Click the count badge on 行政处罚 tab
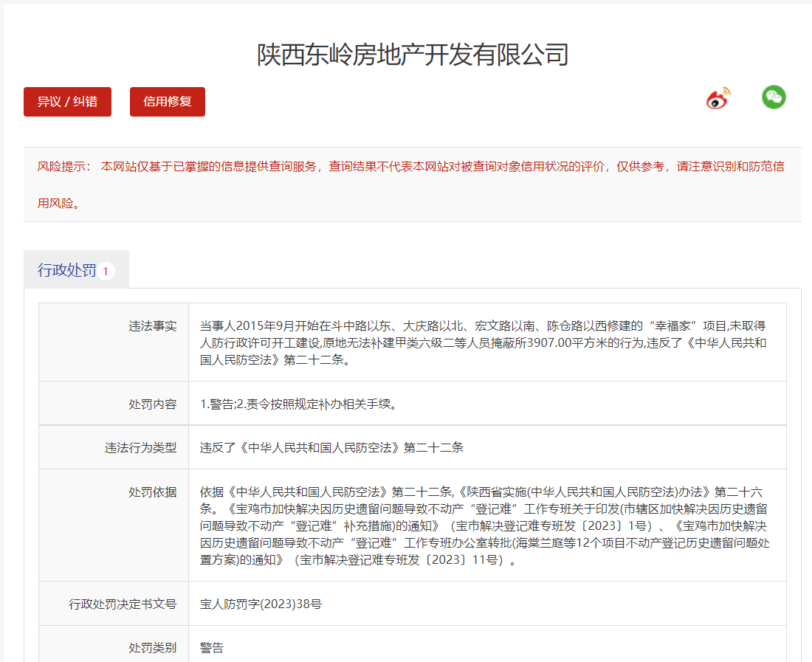 click(x=106, y=272)
